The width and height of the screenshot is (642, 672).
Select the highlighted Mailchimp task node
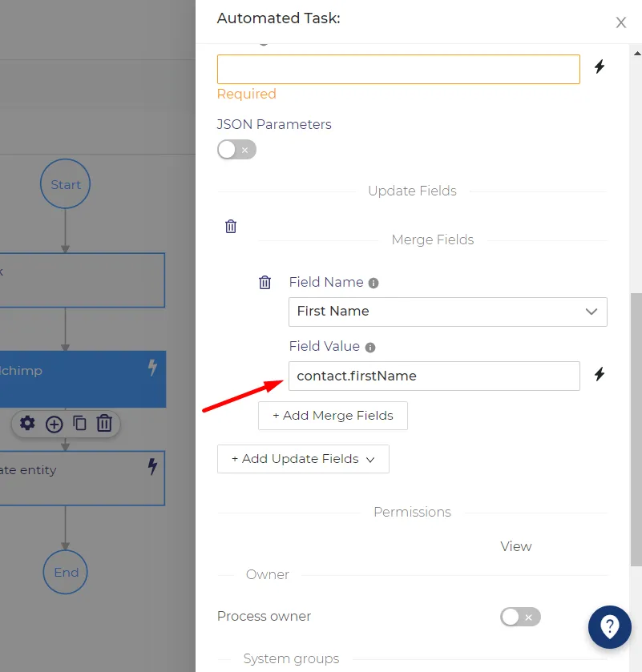point(83,379)
